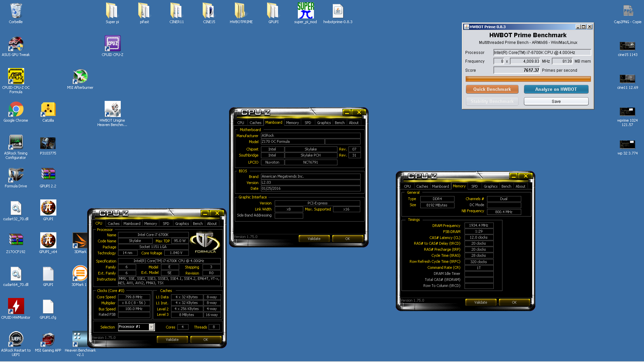This screenshot has width=644, height=362.
Task: Open About tab in Memory window
Action: pos(520,186)
